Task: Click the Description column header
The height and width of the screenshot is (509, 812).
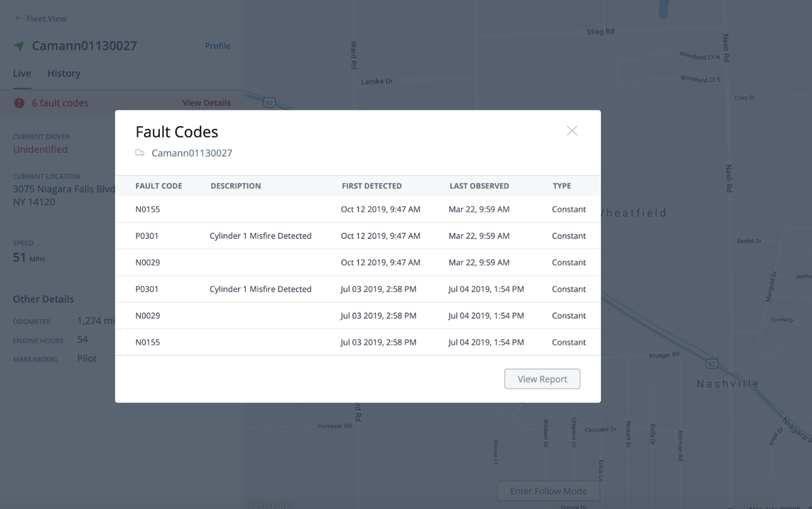Action: (x=235, y=186)
